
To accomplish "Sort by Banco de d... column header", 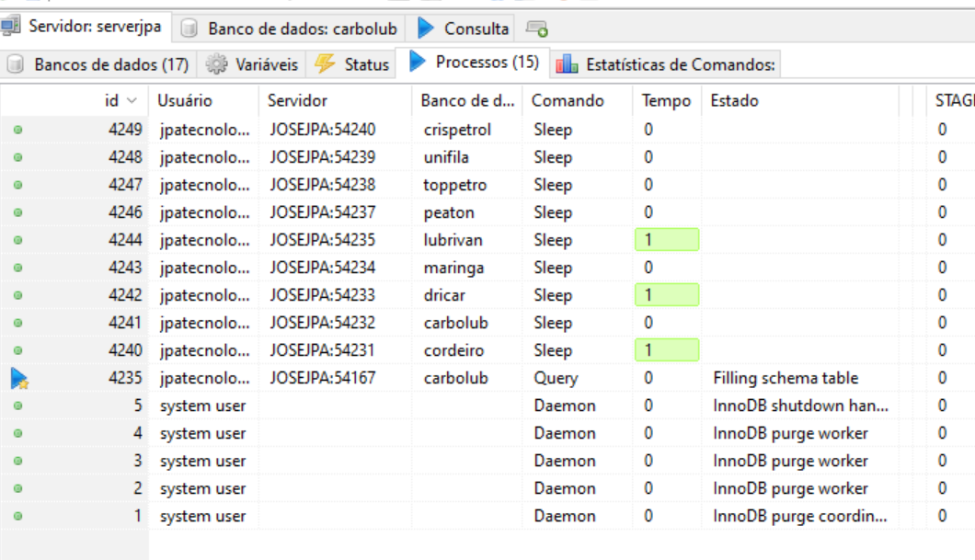I will pos(467,100).
